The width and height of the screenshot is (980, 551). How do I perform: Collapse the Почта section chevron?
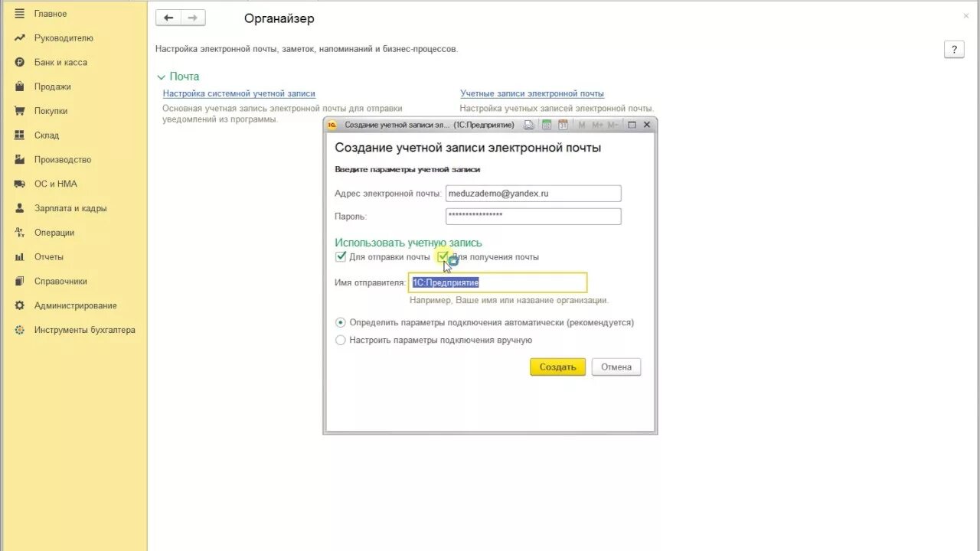[x=161, y=77]
